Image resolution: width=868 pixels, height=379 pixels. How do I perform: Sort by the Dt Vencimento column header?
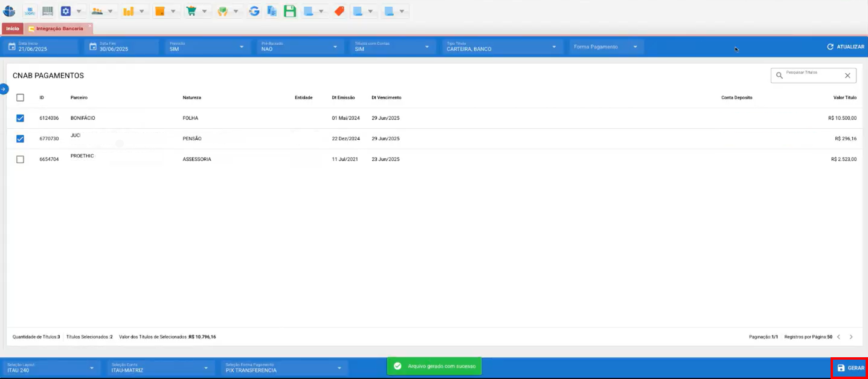pyautogui.click(x=386, y=97)
